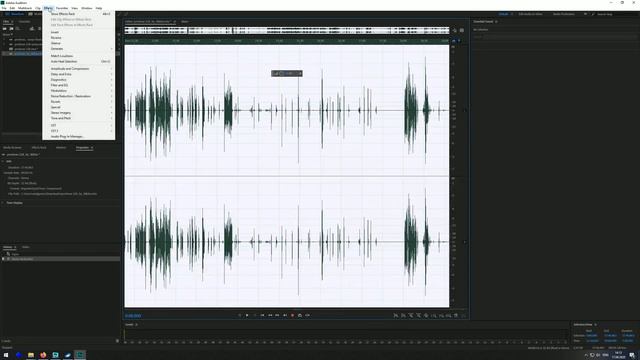Open the Modulation submenu
The image size is (640, 360).
point(79,91)
